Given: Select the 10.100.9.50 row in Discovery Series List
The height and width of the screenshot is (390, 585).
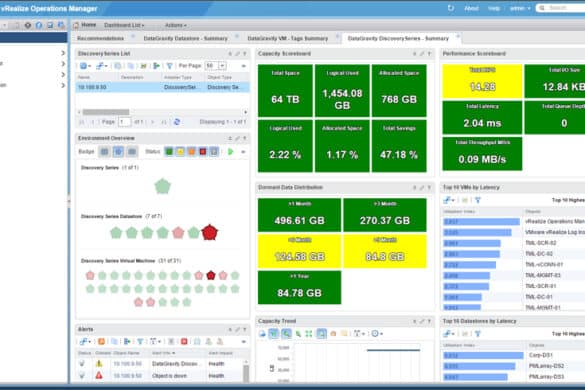Looking at the screenshot, I should click(x=163, y=87).
